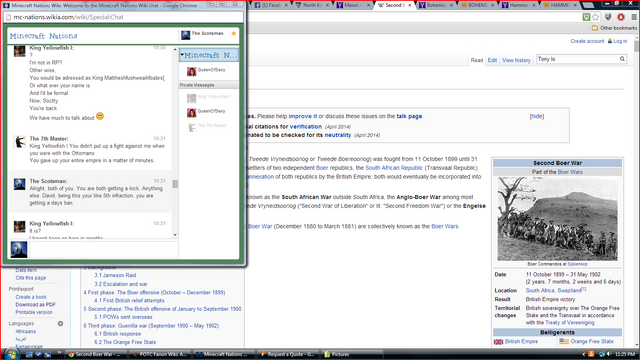Click The Scotsman's message avatar

coord(19,184)
